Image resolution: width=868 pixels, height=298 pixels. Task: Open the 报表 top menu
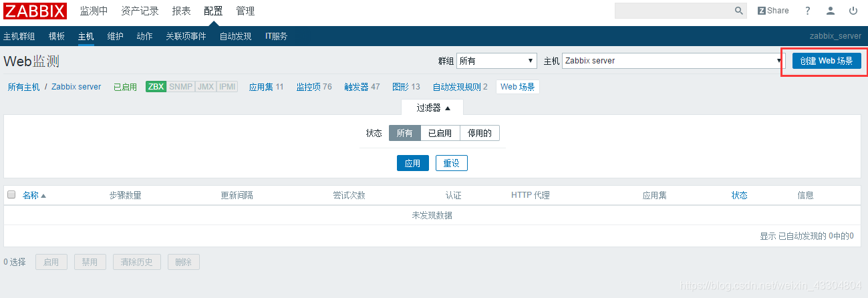click(181, 11)
